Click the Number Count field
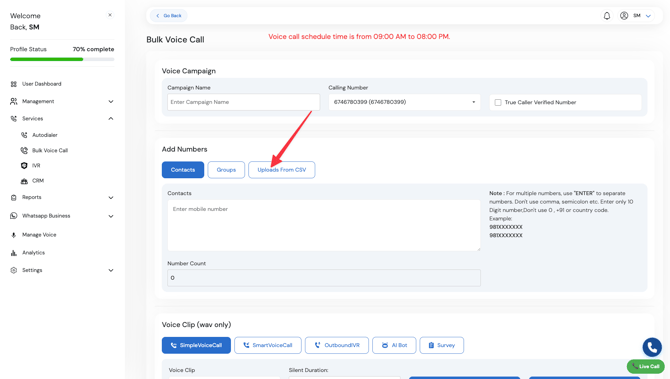The width and height of the screenshot is (670, 379). [324, 278]
